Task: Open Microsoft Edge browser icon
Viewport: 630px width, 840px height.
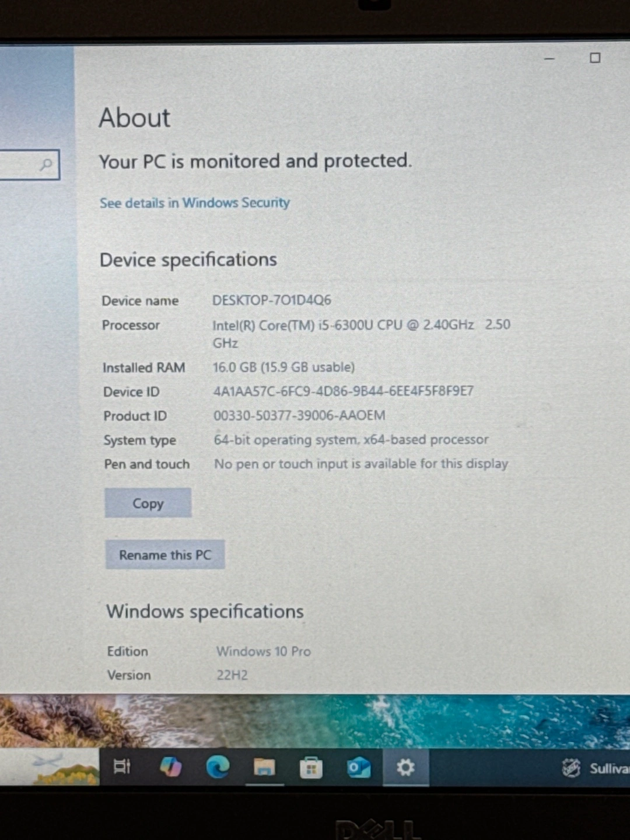Action: (x=218, y=767)
